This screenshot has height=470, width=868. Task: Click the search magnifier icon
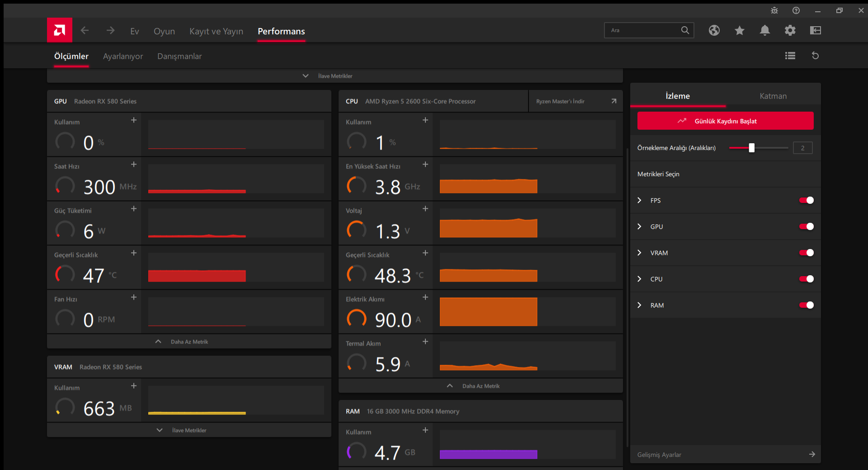(x=685, y=30)
